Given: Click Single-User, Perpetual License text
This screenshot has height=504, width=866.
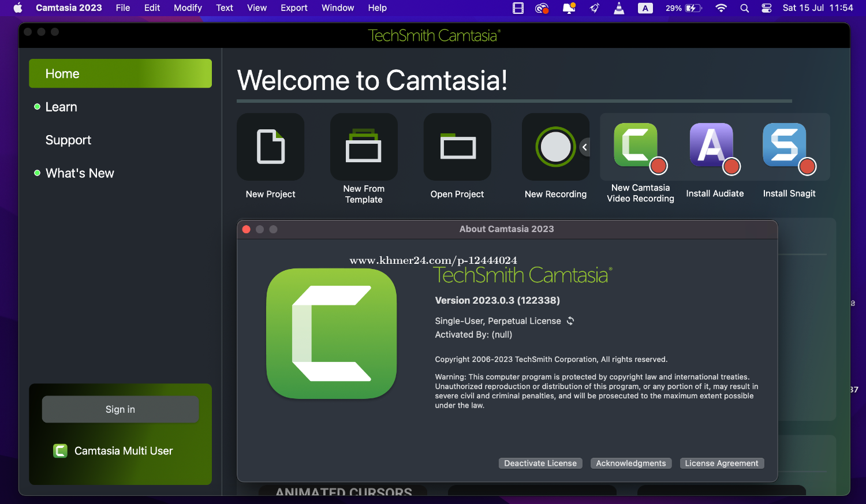Looking at the screenshot, I should pos(498,321).
